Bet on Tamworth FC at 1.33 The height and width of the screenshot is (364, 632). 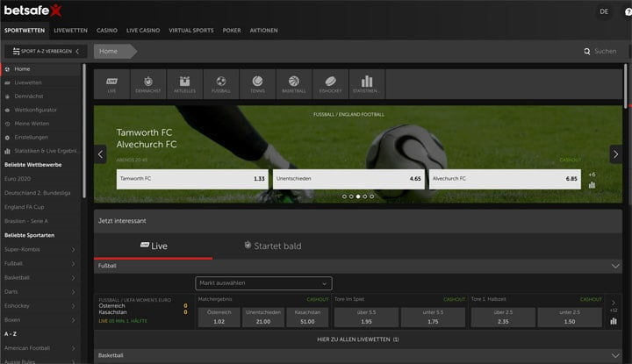192,179
